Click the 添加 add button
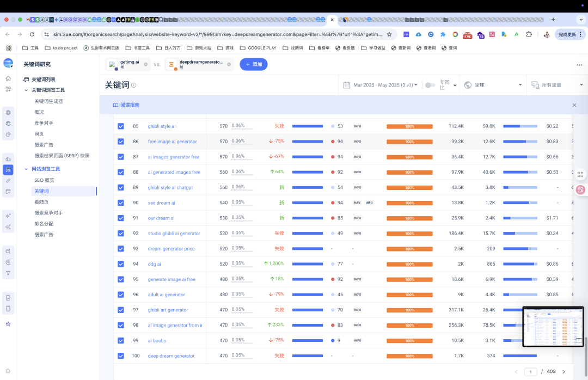This screenshot has height=380, width=588. tap(254, 65)
